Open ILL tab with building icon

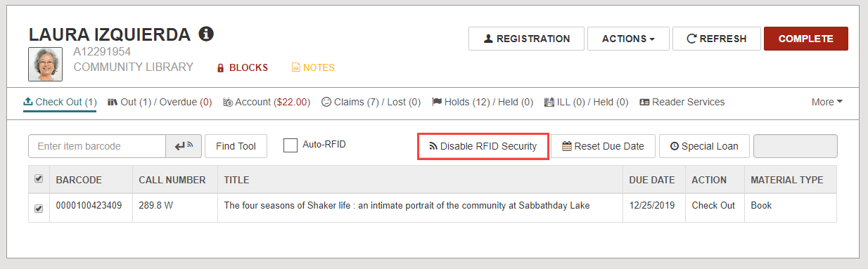coord(587,103)
